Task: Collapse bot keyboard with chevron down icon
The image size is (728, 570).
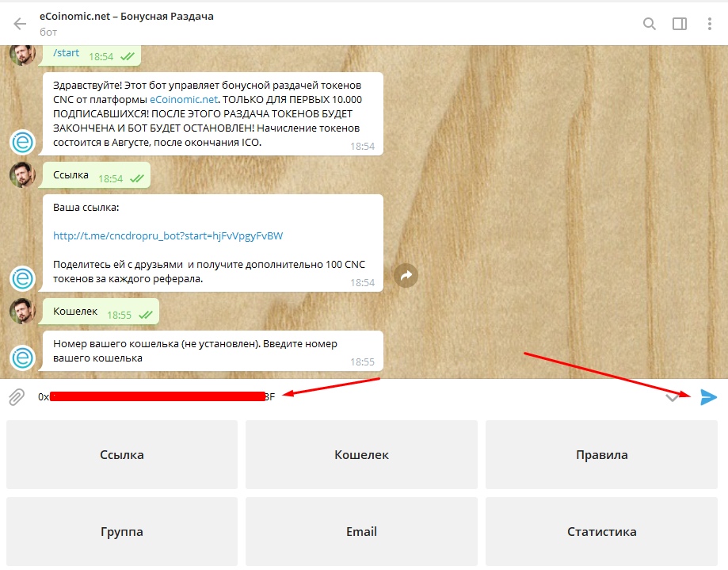Action: [x=672, y=398]
